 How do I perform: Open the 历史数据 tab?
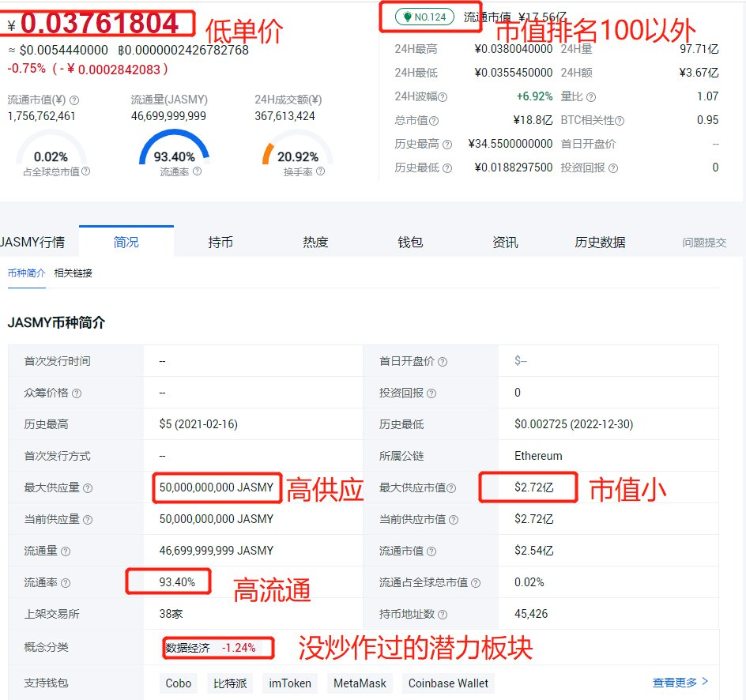[599, 242]
